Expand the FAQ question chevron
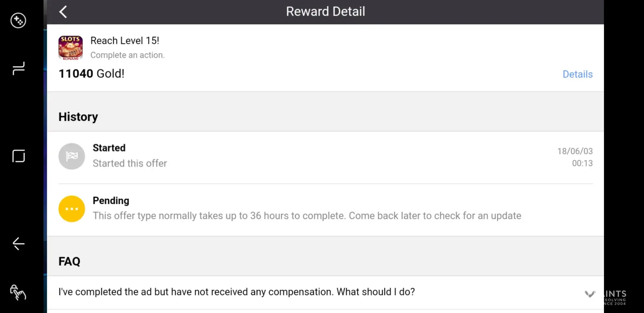This screenshot has height=313, width=644. 590,294
